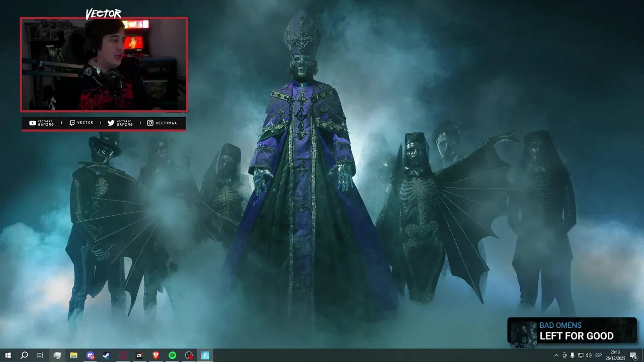The width and height of the screenshot is (644, 362).
Task: Open the taskbar search magnifier
Action: [24, 355]
